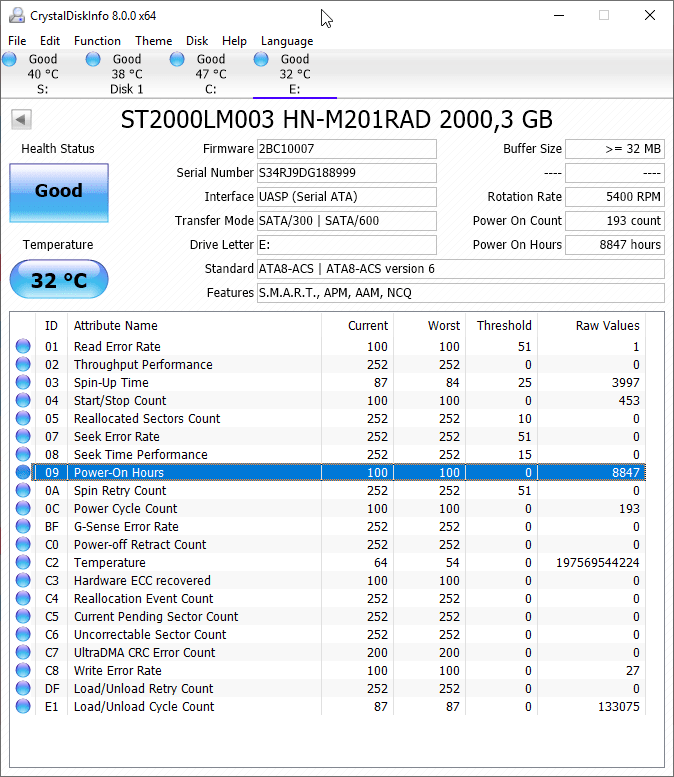Viewport: 674px width, 777px height.
Task: Click the status icon for Reallocation Event Count
Action: pyautogui.click(x=23, y=598)
